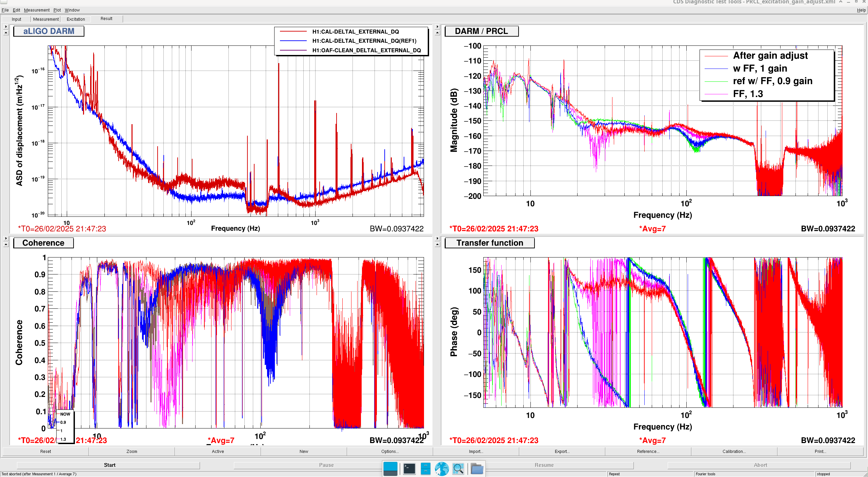The width and height of the screenshot is (868, 477).
Task: Click the DARM / PRCL plot title
Action: coord(481,31)
